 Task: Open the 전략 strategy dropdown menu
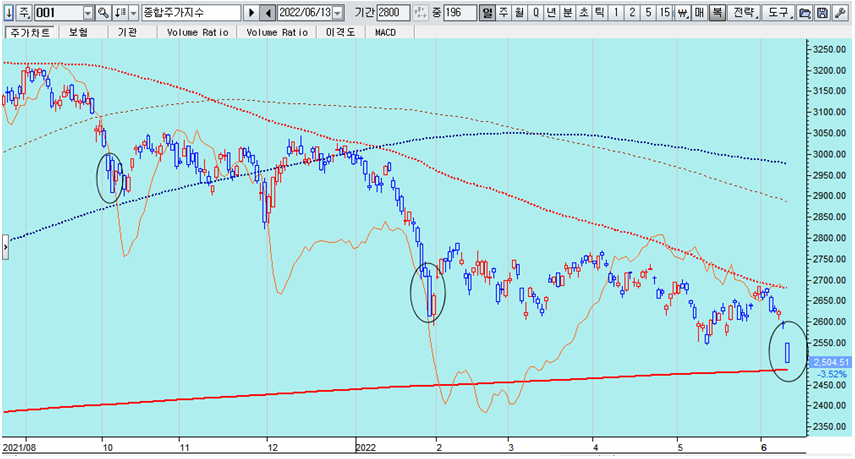point(746,13)
